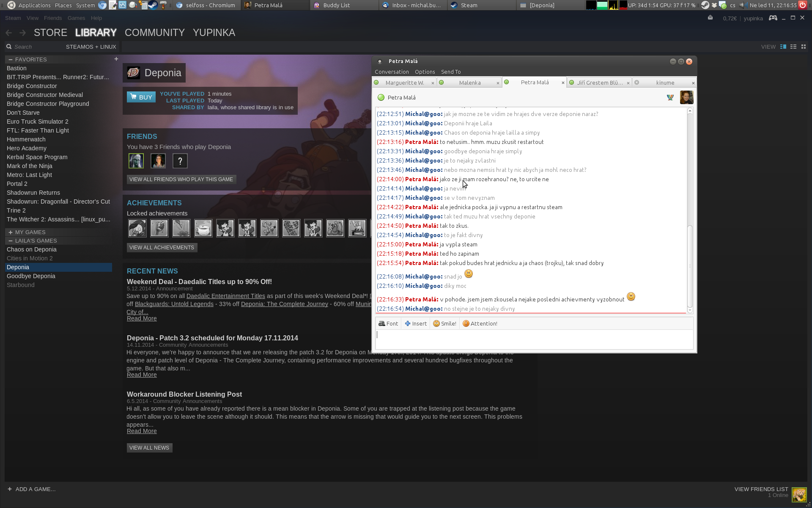The width and height of the screenshot is (812, 508).
Task: Open the Smile! emoticon picker
Action: click(x=444, y=323)
